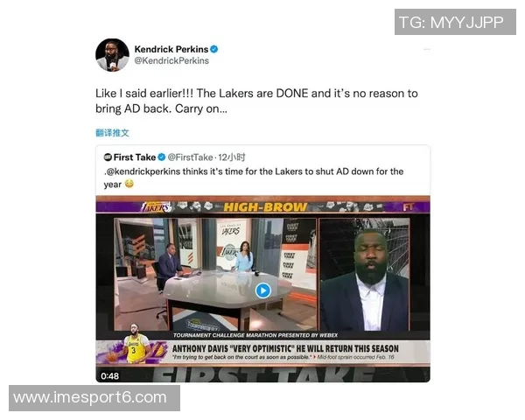This screenshot has width=525, height=420.
Task: Click the flushed face emoji in quoted tweet
Action: (x=129, y=184)
